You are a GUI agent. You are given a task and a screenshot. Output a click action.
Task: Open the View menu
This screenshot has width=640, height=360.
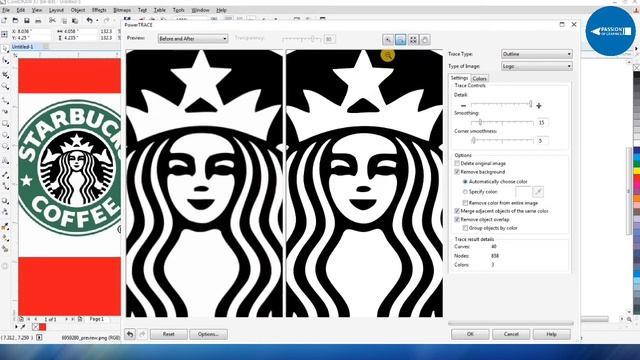point(37,10)
